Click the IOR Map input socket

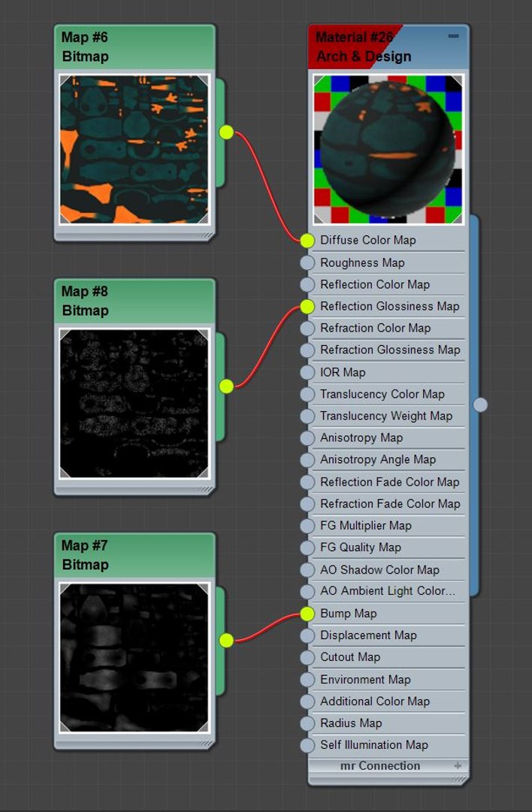pos(307,372)
